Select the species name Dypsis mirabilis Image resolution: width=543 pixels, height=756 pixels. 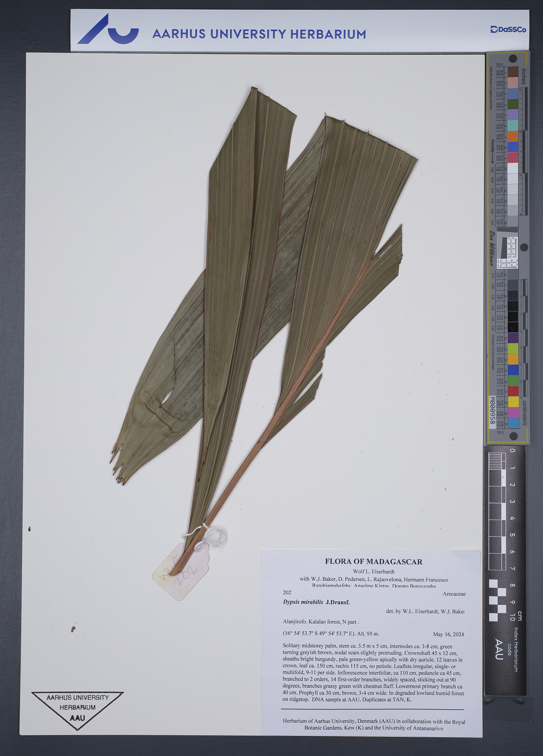303,602
